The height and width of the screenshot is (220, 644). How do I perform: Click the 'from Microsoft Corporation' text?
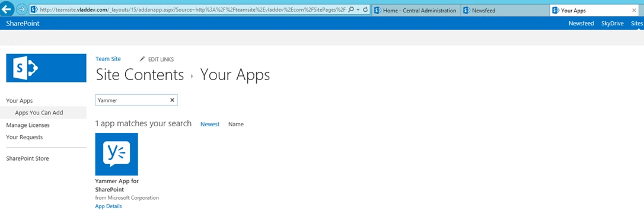pos(127,198)
